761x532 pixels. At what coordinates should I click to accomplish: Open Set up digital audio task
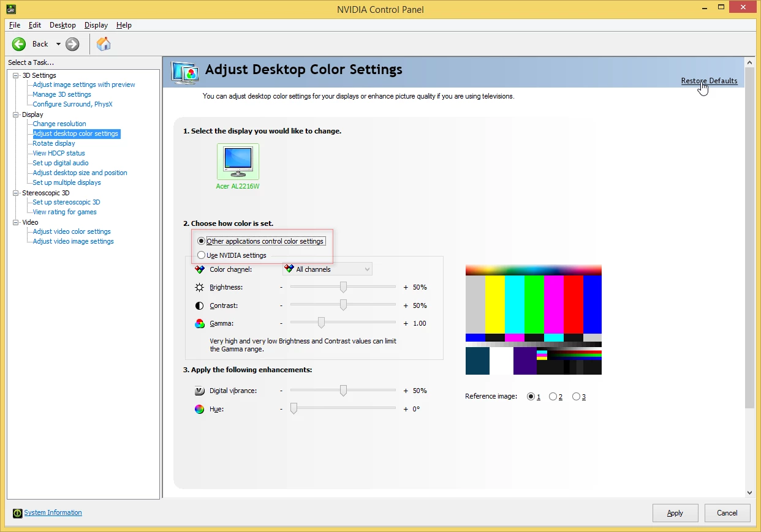pos(61,163)
